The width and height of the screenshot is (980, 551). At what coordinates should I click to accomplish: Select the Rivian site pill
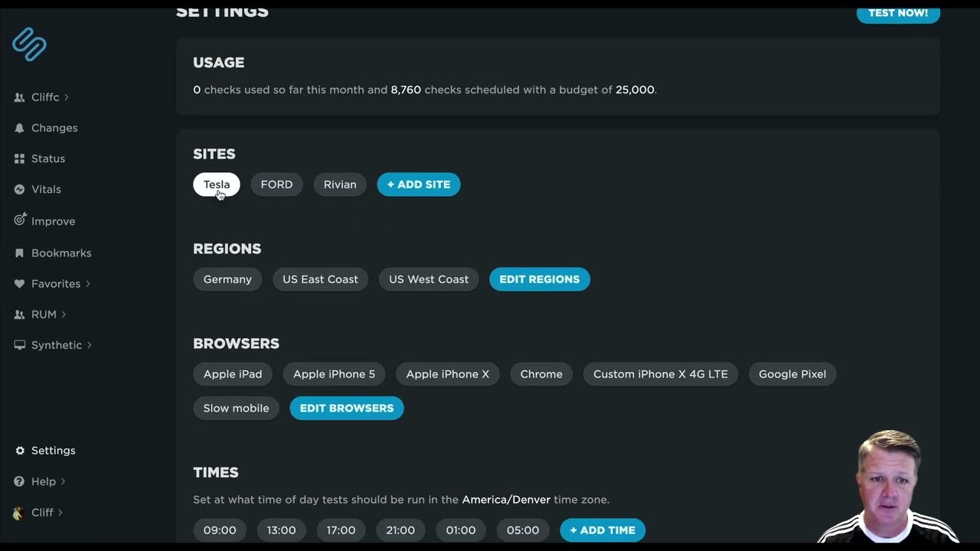[340, 184]
